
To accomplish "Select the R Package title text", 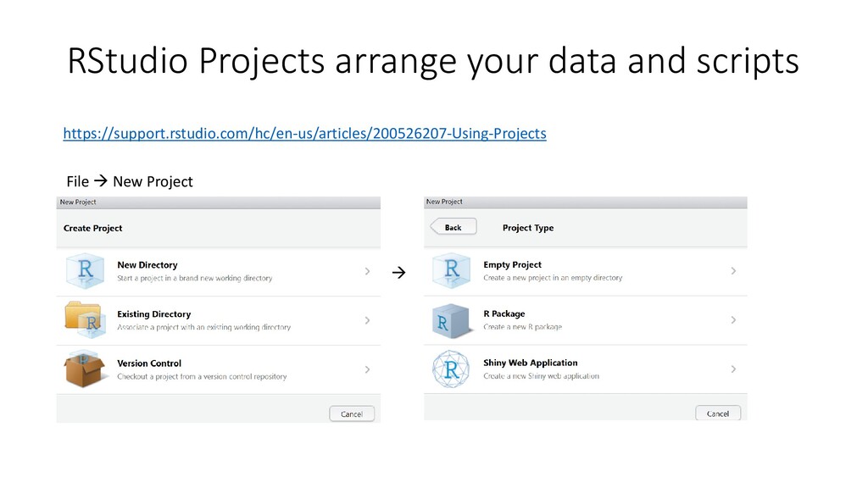I will pos(504,313).
